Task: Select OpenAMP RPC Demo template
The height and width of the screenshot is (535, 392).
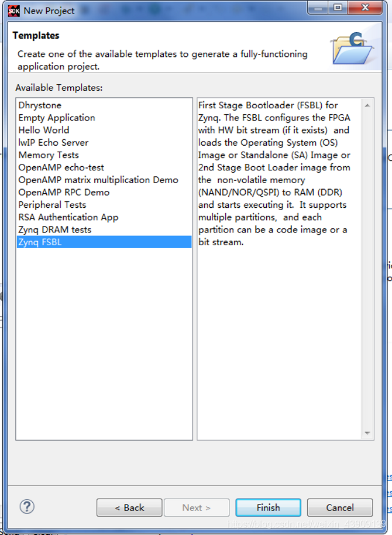Action: click(x=64, y=193)
